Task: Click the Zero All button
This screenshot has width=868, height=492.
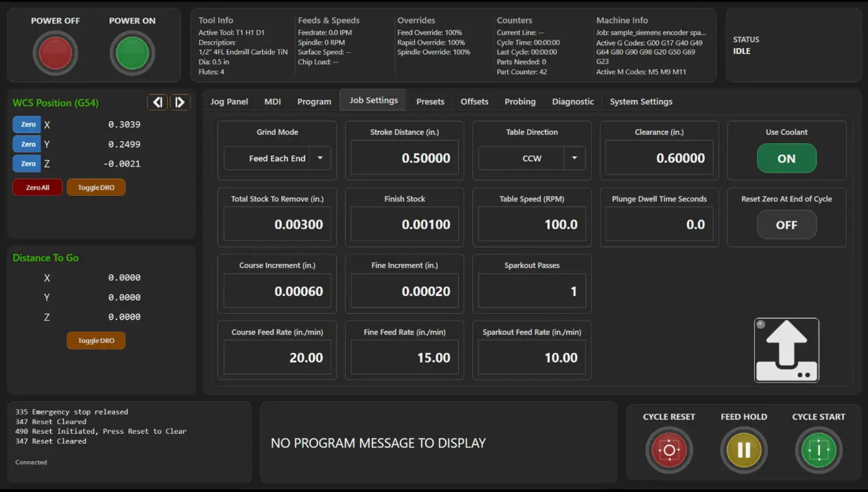Action: pyautogui.click(x=37, y=187)
